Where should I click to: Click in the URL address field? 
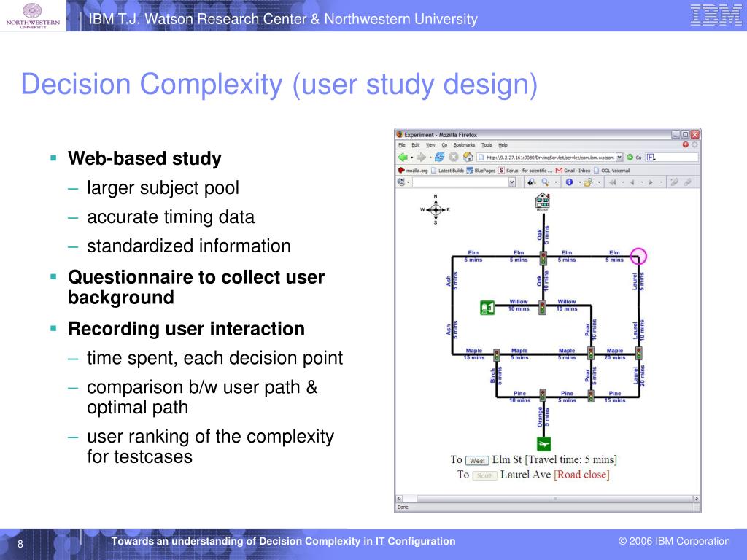(546, 157)
